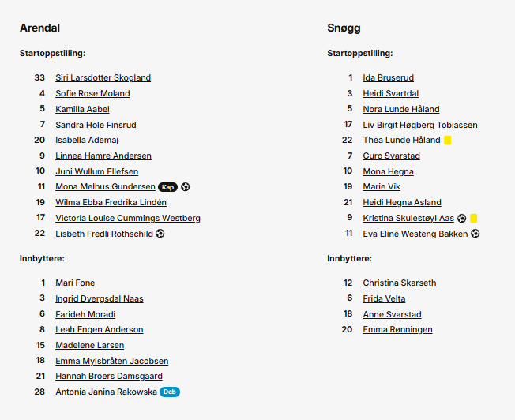Open Siri Larsdotter Skogland player page
The width and height of the screenshot is (515, 420).
coord(103,77)
